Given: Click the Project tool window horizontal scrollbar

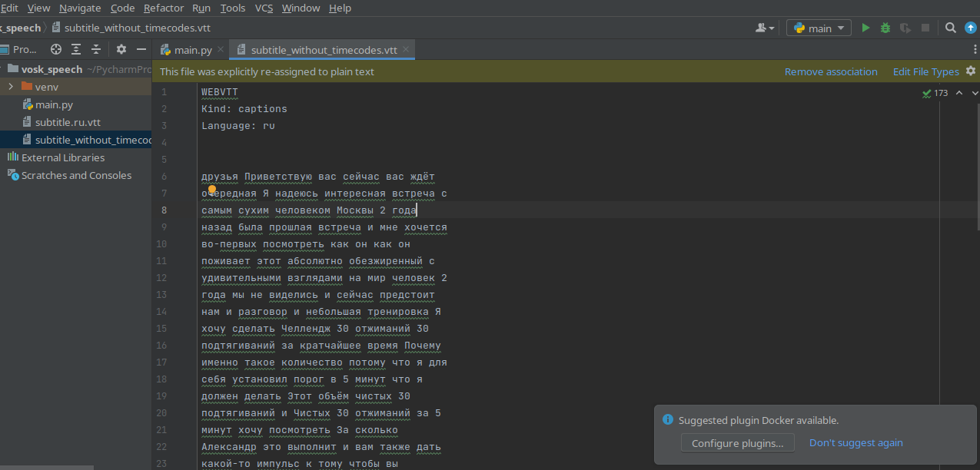Looking at the screenshot, I should (x=46, y=467).
